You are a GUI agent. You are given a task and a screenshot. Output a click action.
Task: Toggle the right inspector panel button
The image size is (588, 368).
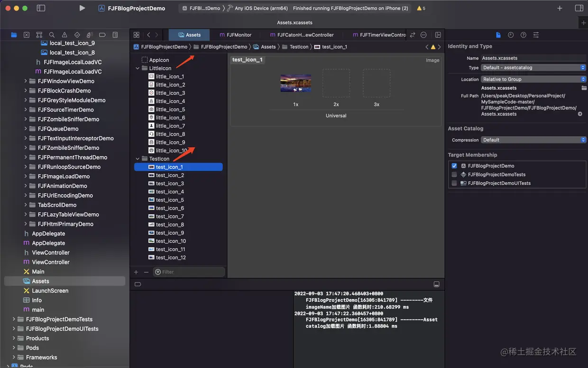point(579,8)
